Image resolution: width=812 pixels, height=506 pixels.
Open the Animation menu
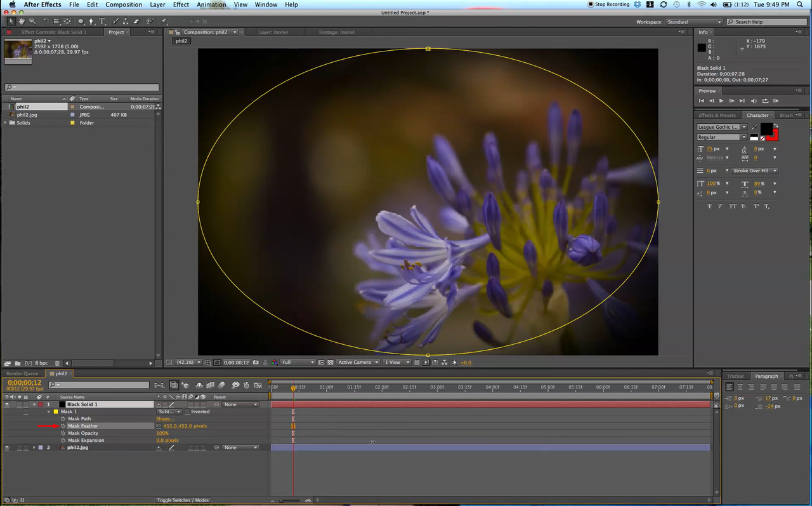pyautogui.click(x=211, y=4)
